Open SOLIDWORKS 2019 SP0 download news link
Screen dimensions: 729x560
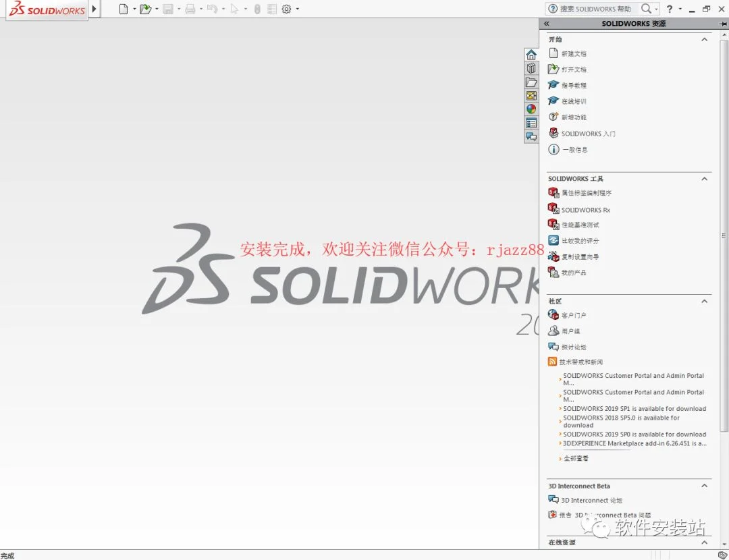pyautogui.click(x=634, y=435)
